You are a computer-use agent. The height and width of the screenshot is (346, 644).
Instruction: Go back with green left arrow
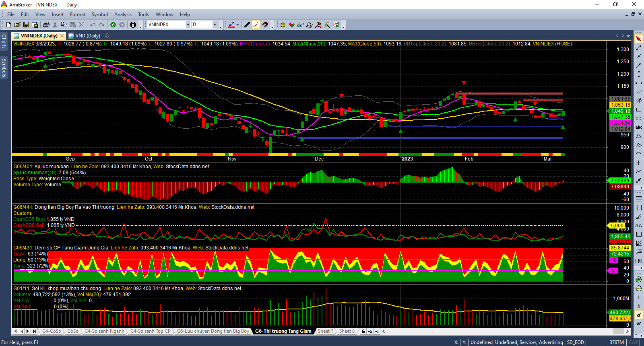(113, 25)
